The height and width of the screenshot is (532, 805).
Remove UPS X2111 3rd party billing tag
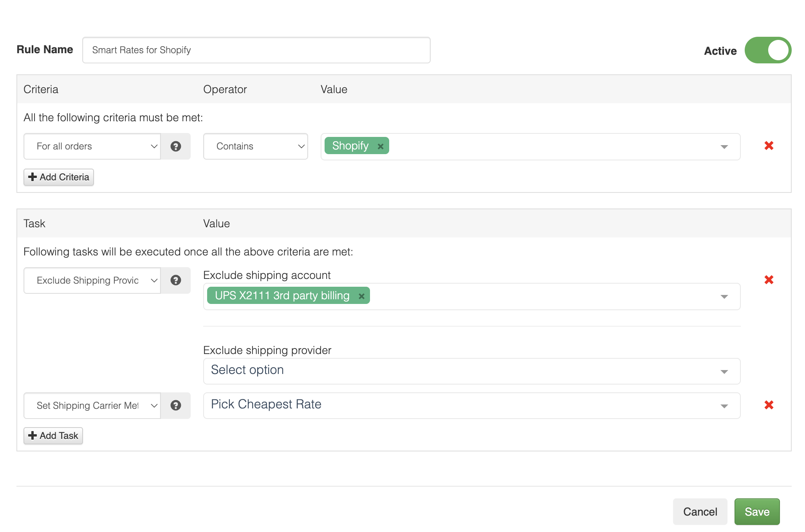pos(361,296)
